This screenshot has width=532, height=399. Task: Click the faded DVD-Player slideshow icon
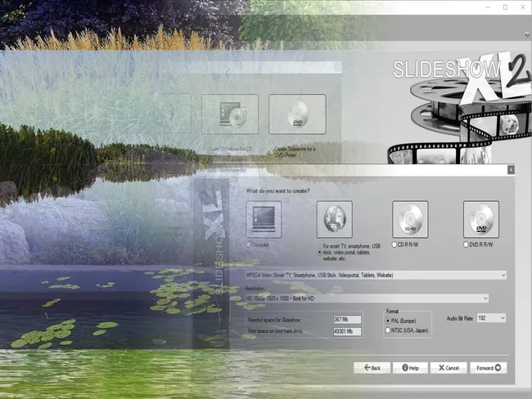click(x=297, y=114)
